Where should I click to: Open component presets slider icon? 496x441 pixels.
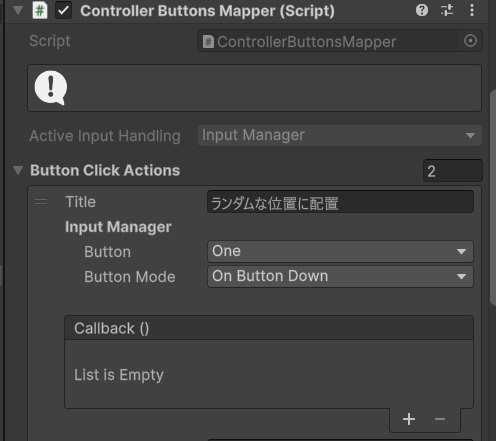pos(447,10)
